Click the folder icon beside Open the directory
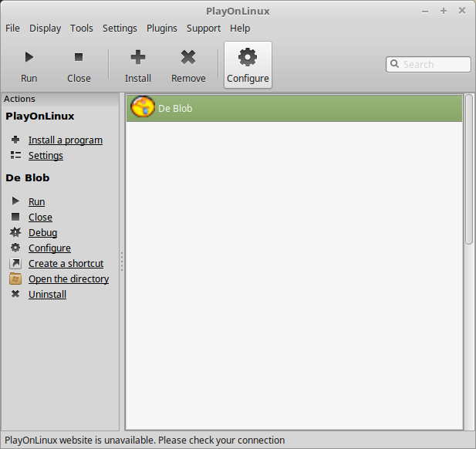The image size is (476, 449). [x=15, y=279]
